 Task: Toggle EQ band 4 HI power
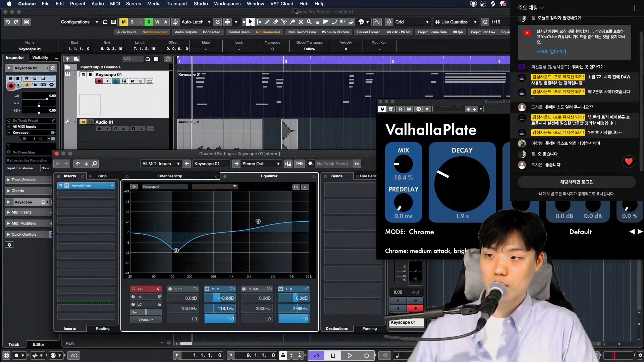click(x=281, y=289)
